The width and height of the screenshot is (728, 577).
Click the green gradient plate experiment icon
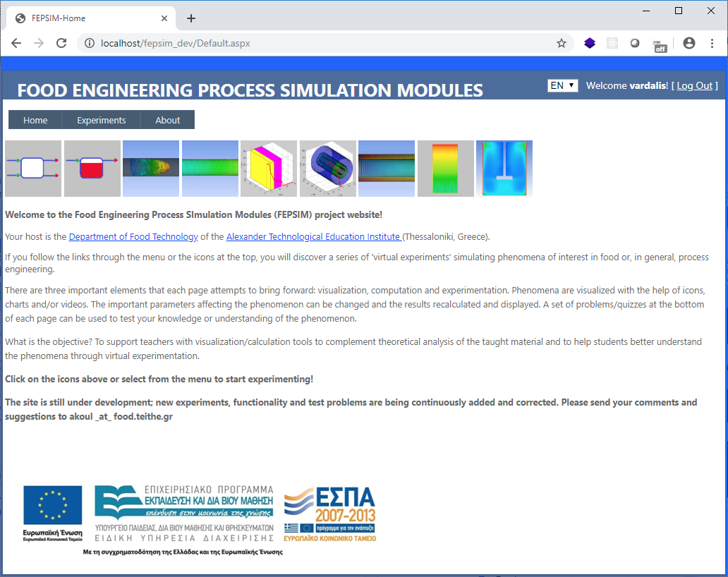point(445,168)
